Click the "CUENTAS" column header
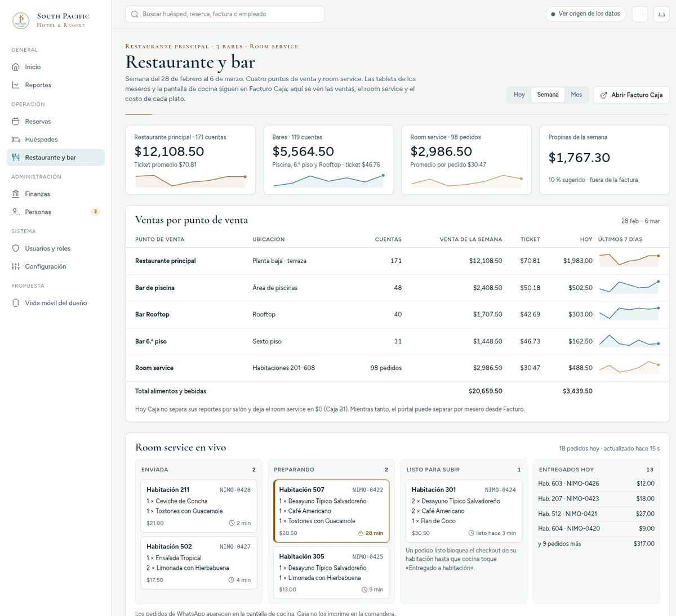 click(388, 239)
